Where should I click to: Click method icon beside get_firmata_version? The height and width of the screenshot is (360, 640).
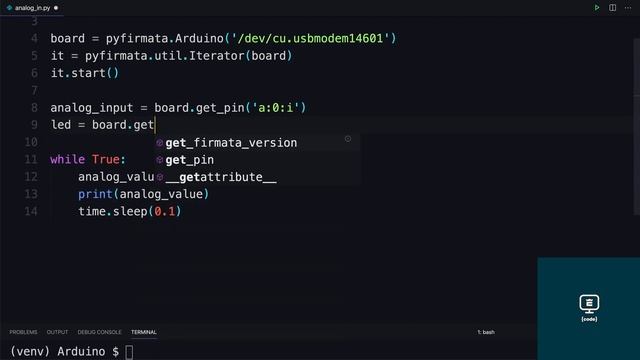pyautogui.click(x=160, y=143)
